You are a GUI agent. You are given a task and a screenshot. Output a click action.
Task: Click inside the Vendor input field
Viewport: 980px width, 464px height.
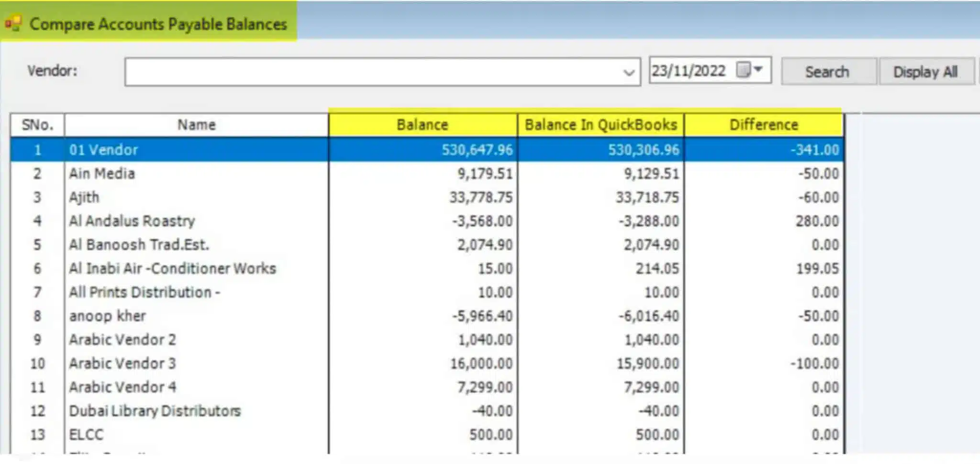pos(373,72)
